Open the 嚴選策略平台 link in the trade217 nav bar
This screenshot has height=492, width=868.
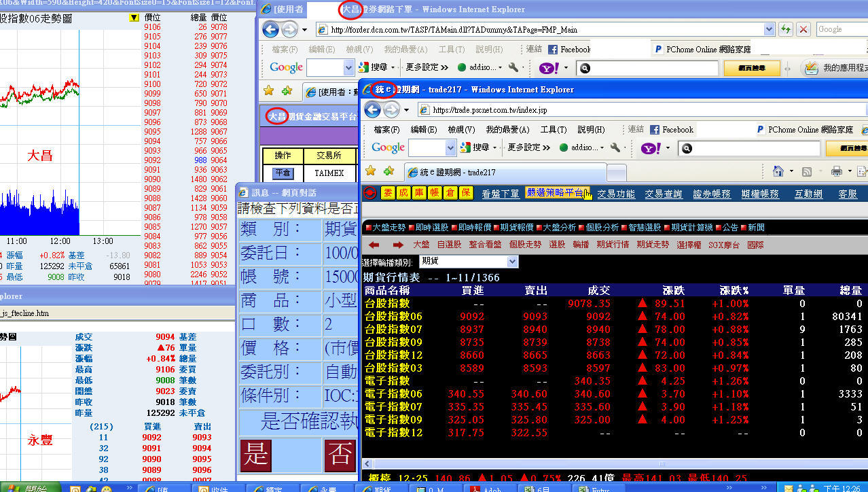click(x=556, y=194)
